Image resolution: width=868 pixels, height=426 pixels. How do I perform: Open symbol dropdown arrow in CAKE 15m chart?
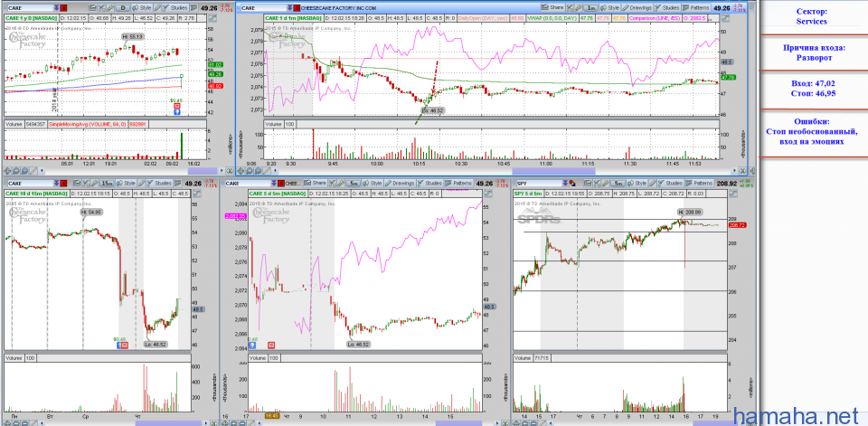coord(56,184)
